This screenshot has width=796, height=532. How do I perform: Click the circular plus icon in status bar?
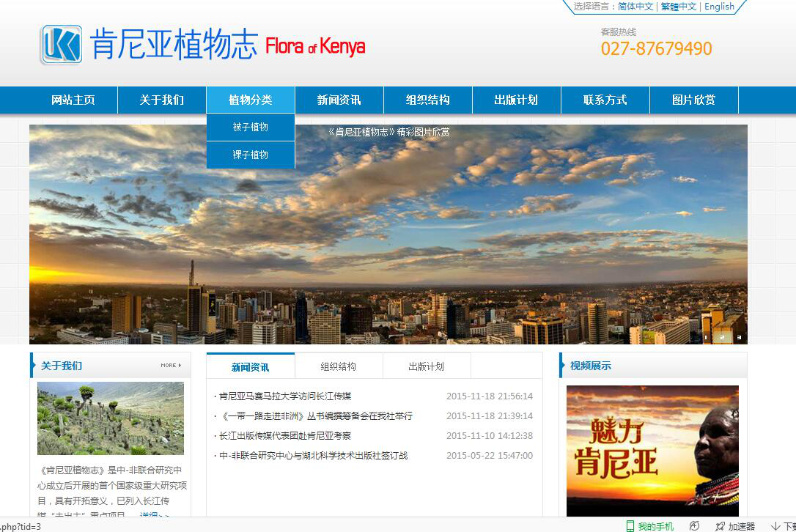[694, 526]
